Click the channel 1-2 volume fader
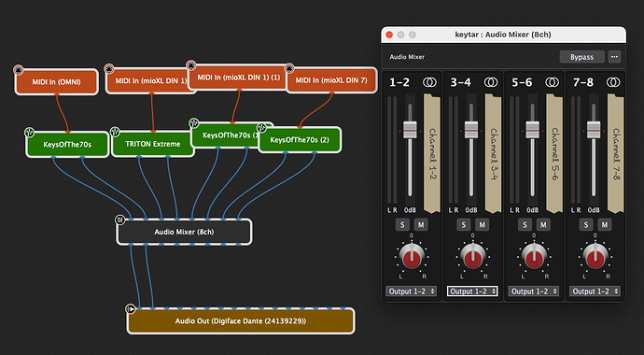Viewport: 644px width, 355px height. (410, 130)
